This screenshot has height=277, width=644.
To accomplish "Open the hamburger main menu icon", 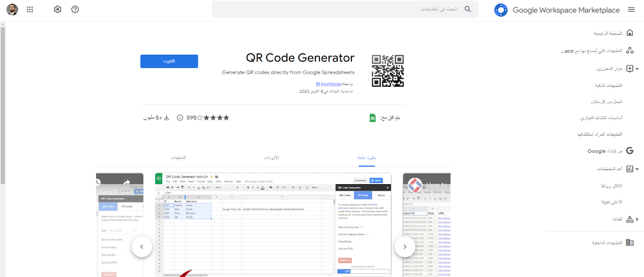I will 631,10.
